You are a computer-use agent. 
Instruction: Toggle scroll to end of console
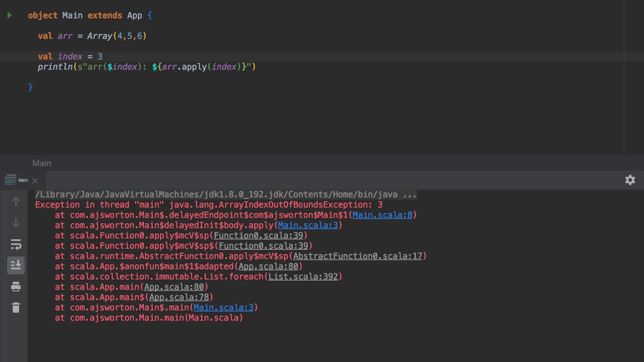tap(16, 264)
